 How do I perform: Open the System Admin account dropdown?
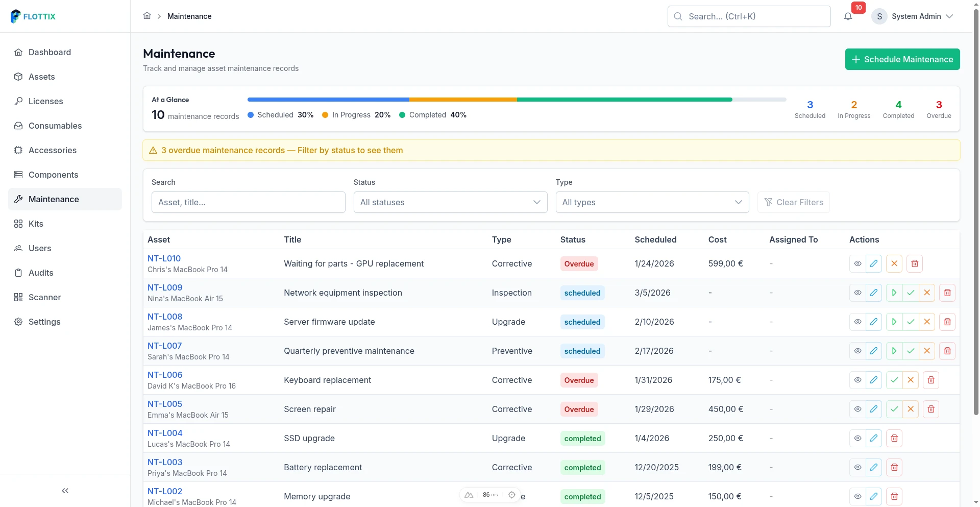point(919,16)
